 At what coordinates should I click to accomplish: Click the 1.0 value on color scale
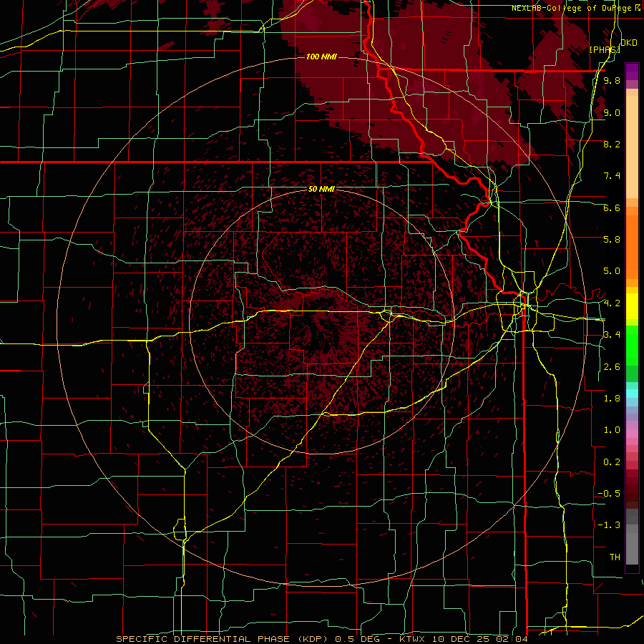pos(612,431)
